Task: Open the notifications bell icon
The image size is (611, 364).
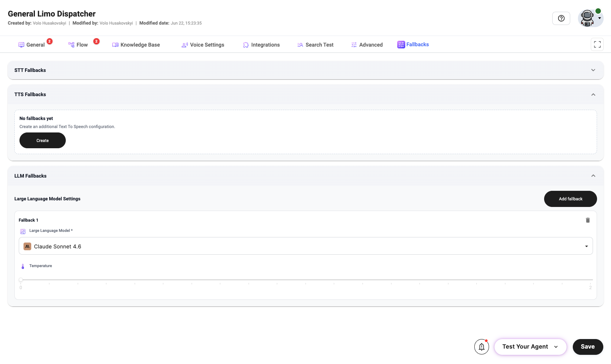Action: point(482,347)
